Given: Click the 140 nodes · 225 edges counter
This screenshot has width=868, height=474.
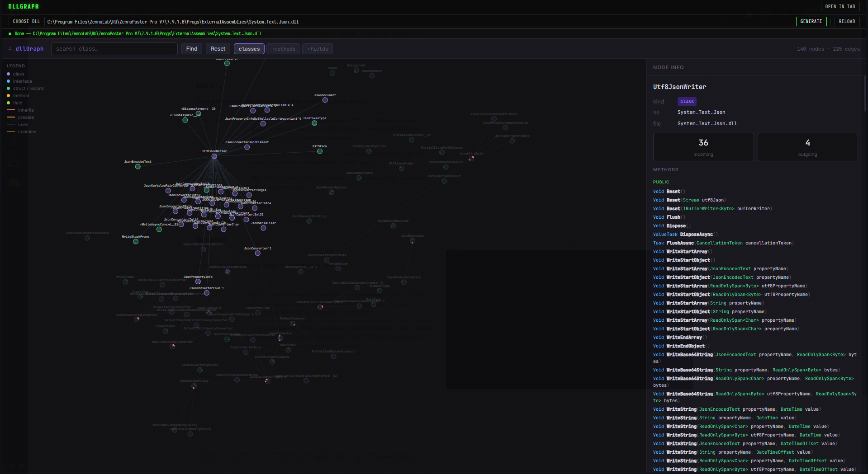Looking at the screenshot, I should point(828,49).
